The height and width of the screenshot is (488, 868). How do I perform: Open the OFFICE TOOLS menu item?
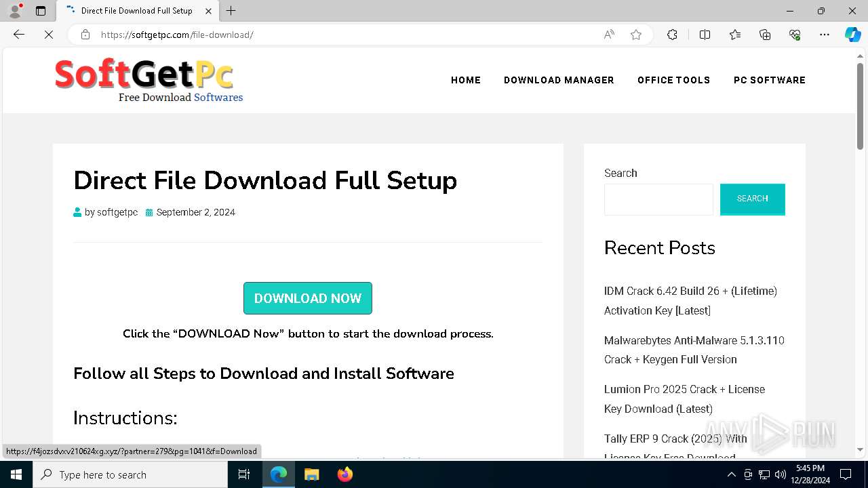tap(673, 80)
